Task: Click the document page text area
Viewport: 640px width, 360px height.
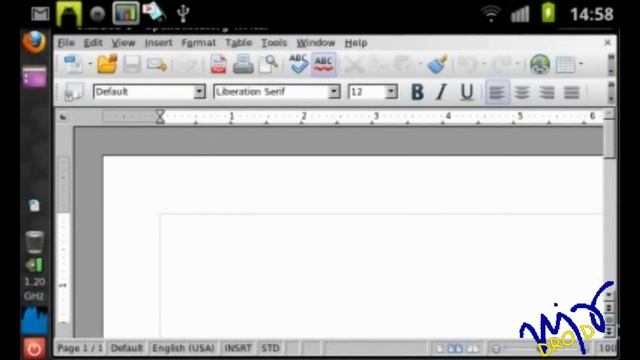Action: 381,276
